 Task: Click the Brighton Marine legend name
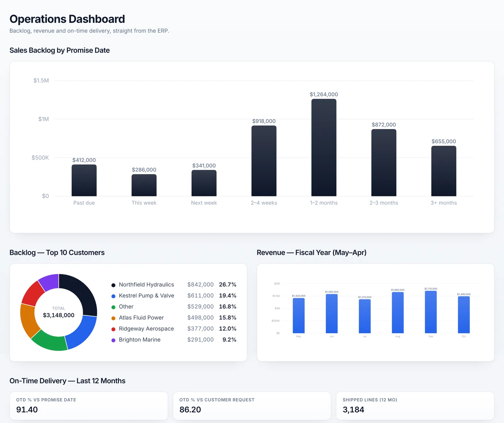coord(140,340)
